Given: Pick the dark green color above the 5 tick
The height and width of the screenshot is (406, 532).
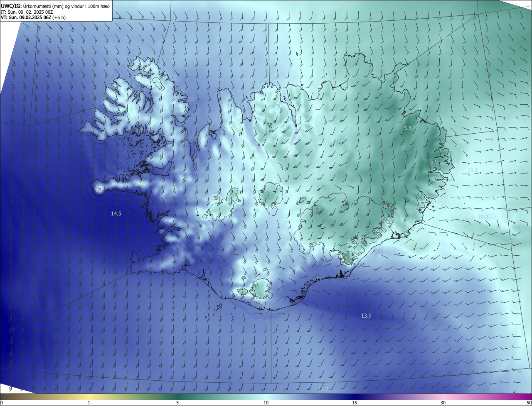Looking at the screenshot, I should click(x=177, y=397).
